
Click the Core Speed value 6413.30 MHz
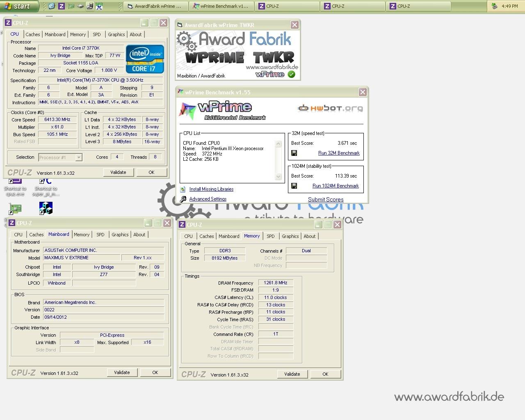point(57,120)
